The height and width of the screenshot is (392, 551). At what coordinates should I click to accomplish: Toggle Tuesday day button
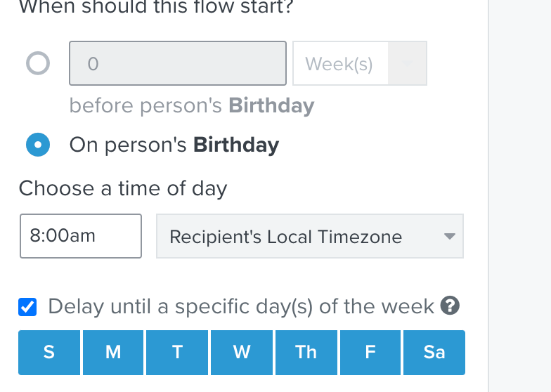pos(177,353)
